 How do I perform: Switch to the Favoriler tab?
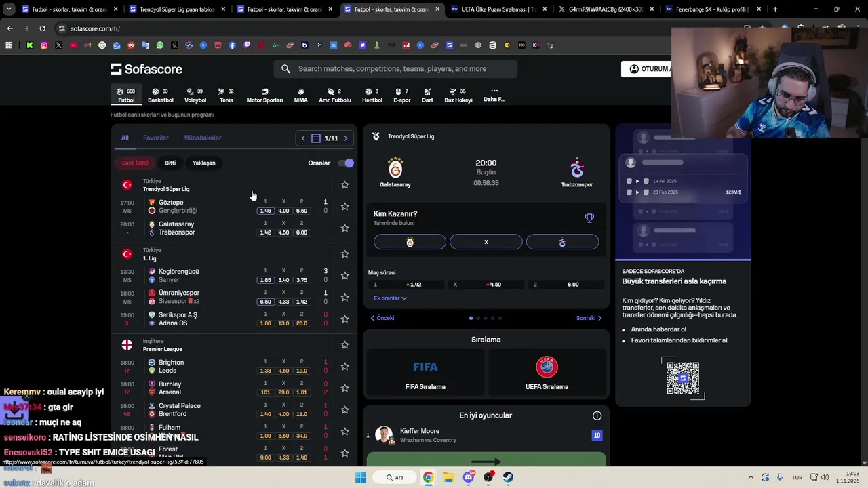tap(155, 138)
